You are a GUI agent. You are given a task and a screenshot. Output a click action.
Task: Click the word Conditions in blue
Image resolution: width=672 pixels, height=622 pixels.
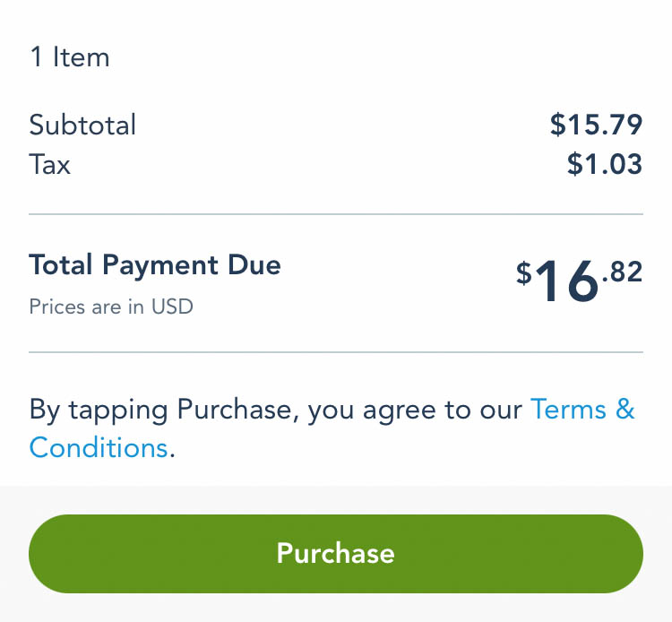(99, 446)
